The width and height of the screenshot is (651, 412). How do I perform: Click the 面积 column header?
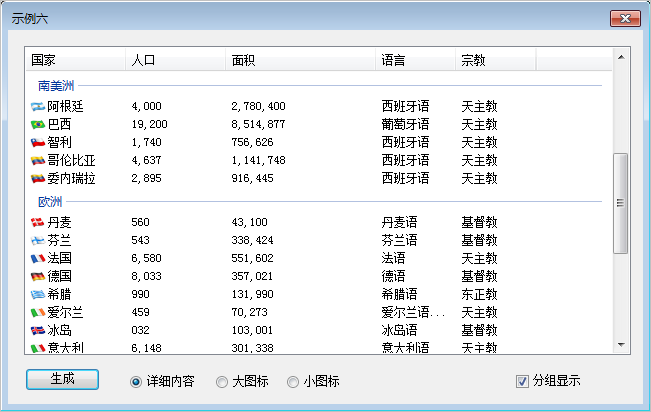tap(300, 60)
